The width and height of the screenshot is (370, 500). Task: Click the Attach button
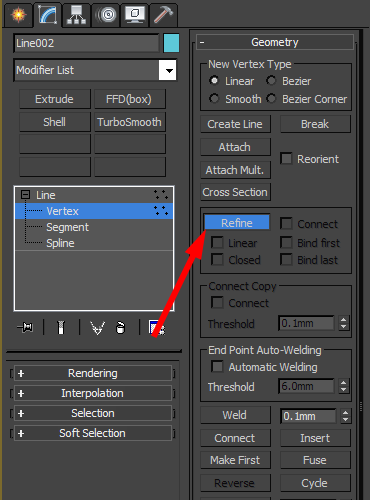235,147
